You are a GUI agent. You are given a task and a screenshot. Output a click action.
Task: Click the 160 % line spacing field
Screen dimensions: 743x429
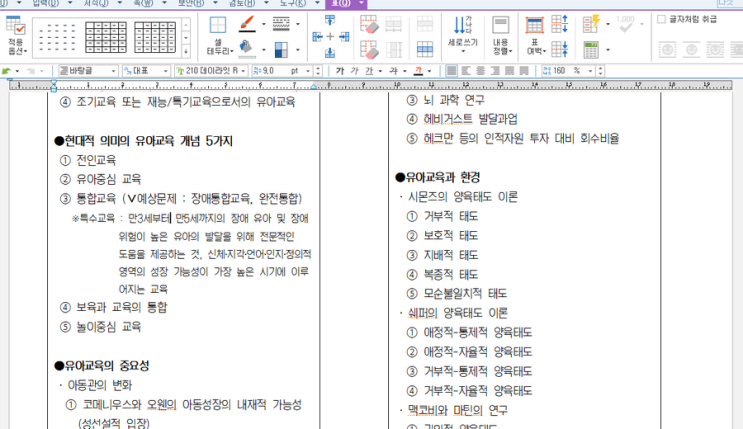coord(568,71)
